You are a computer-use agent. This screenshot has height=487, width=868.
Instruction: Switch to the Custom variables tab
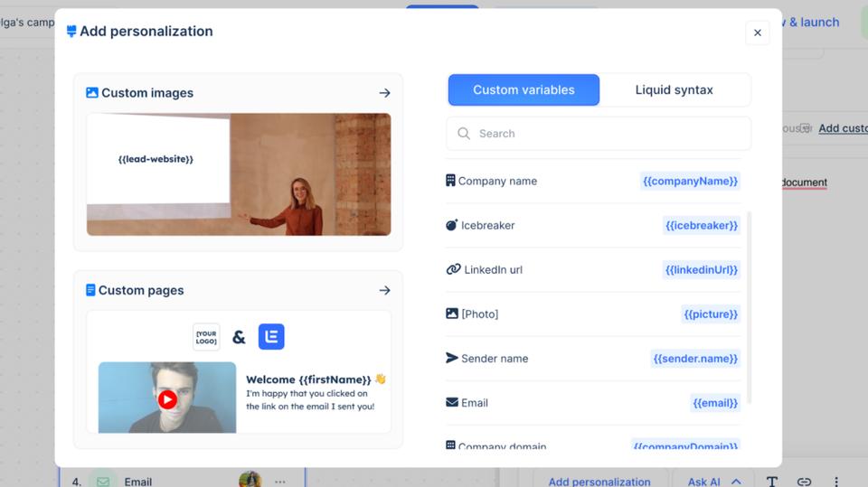point(524,89)
